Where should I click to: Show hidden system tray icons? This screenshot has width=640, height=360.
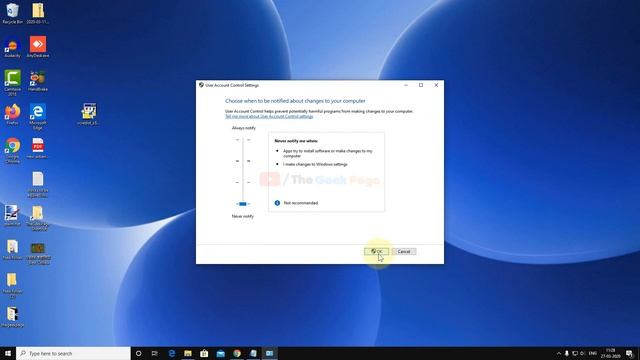point(559,353)
